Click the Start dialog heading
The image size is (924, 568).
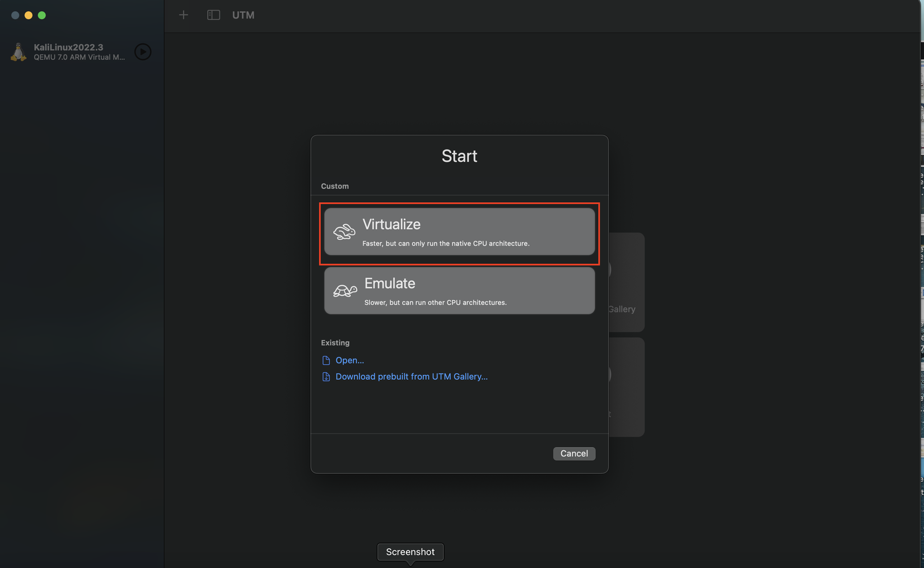[x=459, y=156]
